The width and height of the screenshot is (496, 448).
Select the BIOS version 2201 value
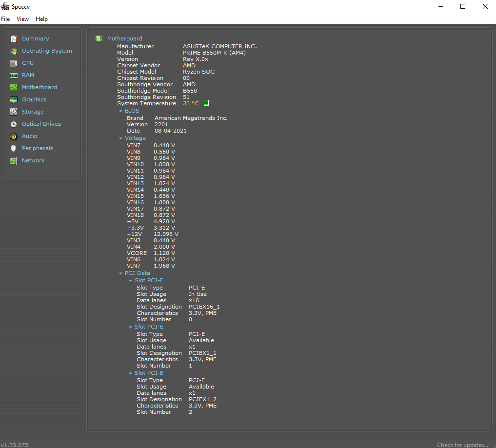161,125
